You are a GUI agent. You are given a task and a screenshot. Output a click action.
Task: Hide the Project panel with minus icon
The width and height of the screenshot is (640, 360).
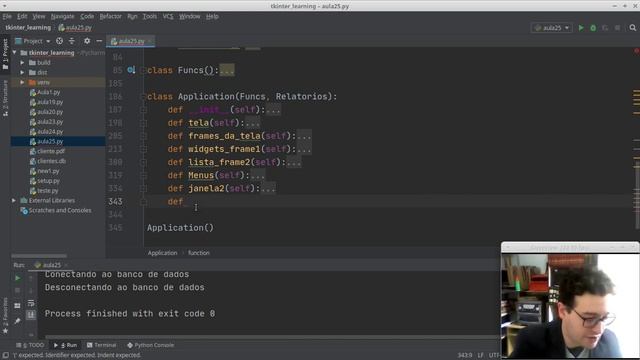[99, 41]
